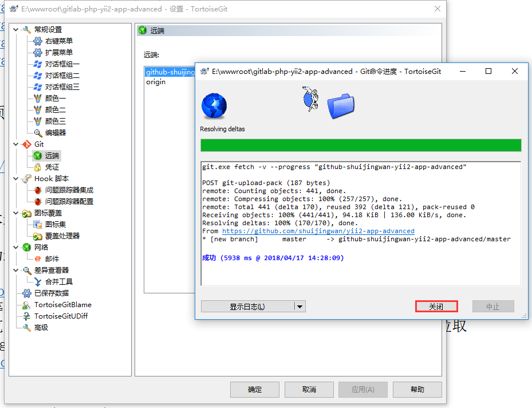Select origin in remotes list
Screen dimensions: 532x408
pos(156,82)
